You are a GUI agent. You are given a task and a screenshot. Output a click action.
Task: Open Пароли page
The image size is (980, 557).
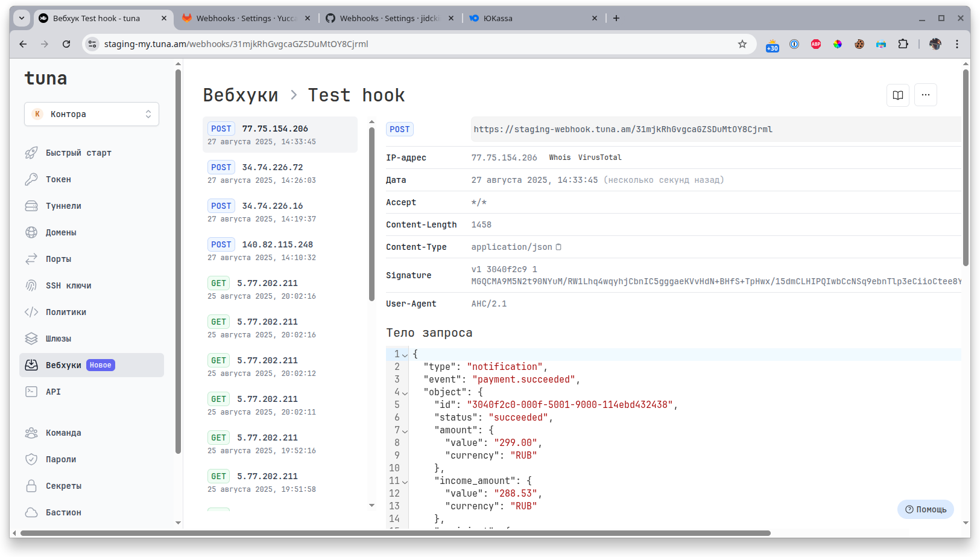coord(92,459)
